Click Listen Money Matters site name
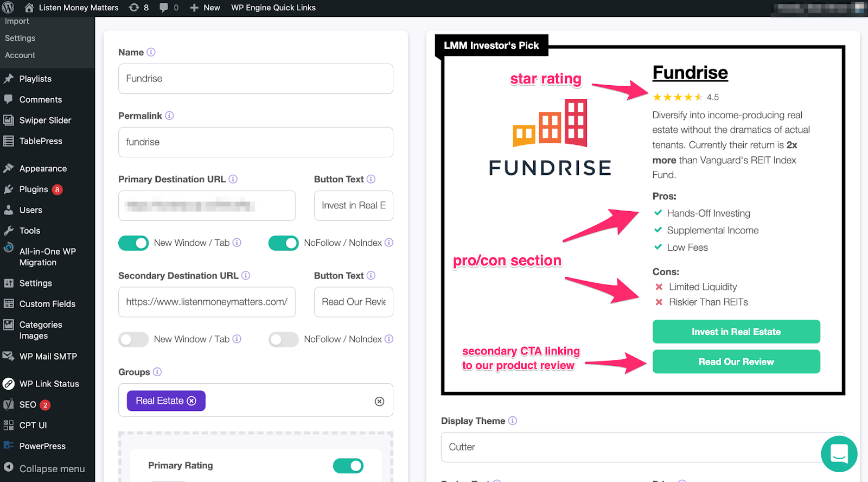Image resolution: width=868 pixels, height=482 pixels. 79,8
